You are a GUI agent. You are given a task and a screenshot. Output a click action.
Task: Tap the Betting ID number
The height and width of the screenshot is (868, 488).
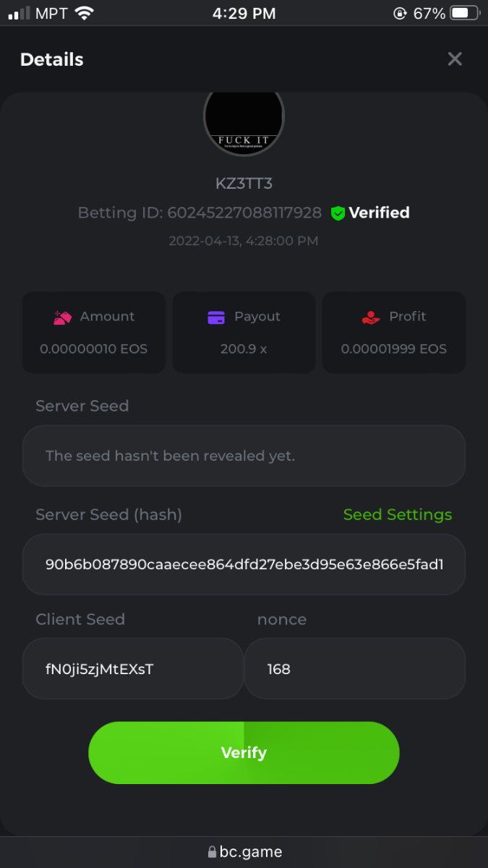click(x=244, y=213)
